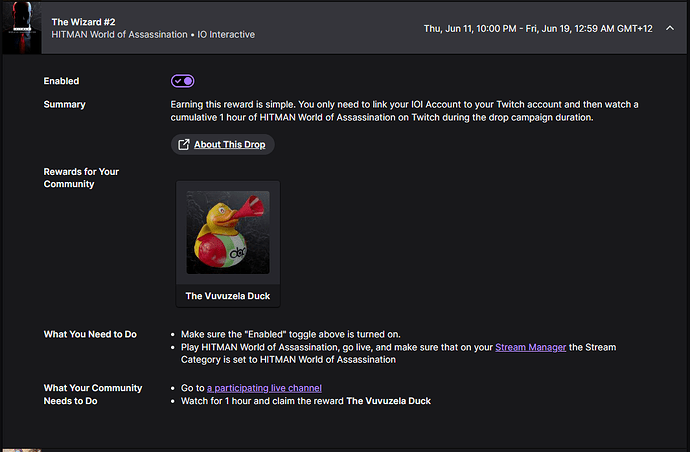Click the external-link icon beside About This Drop
The width and height of the screenshot is (690, 452).
click(x=184, y=144)
